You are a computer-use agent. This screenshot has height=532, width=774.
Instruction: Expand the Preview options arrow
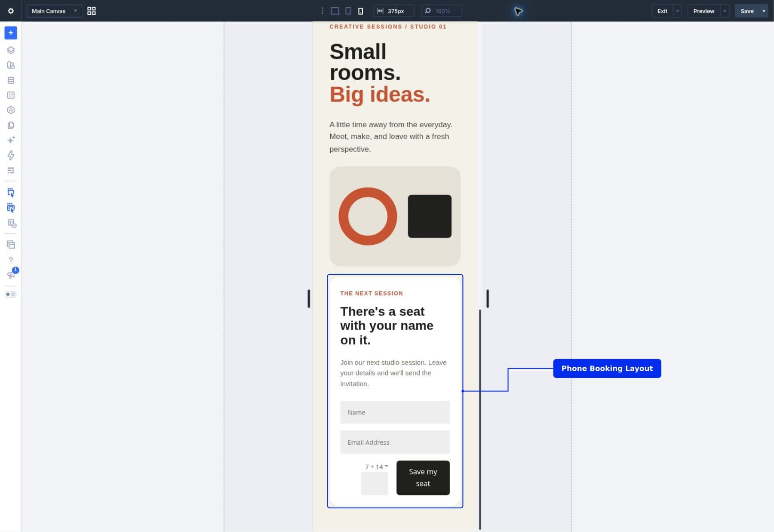coord(725,11)
